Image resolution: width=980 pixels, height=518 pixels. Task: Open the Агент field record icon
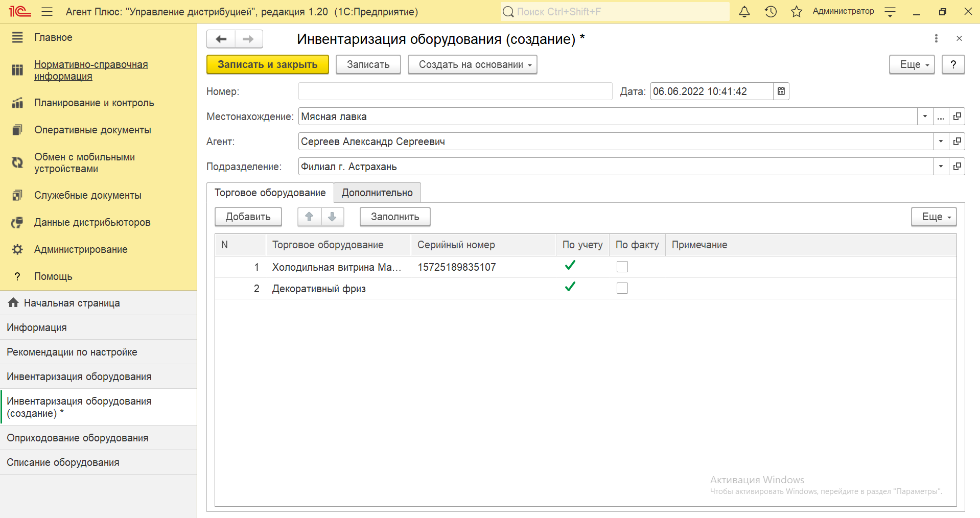coord(957,142)
